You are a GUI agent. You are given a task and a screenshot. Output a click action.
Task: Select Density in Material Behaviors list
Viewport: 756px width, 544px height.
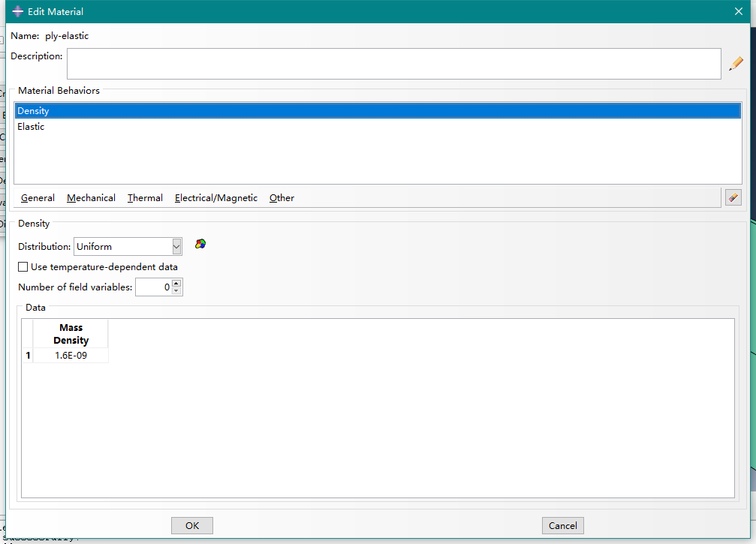[x=34, y=111]
